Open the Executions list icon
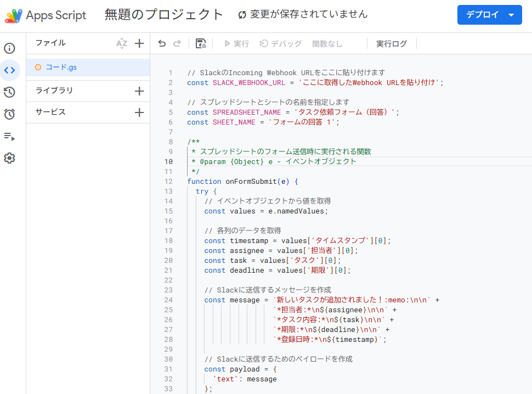 pyautogui.click(x=9, y=137)
